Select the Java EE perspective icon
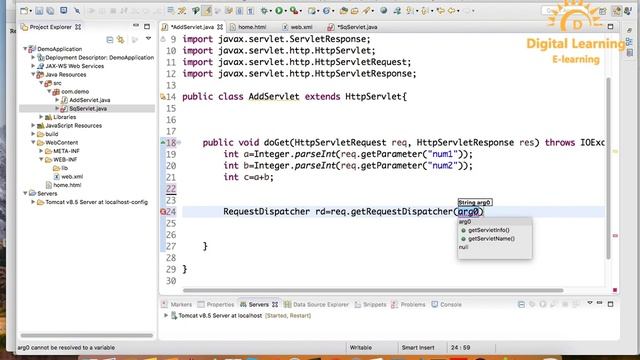 coord(616,11)
